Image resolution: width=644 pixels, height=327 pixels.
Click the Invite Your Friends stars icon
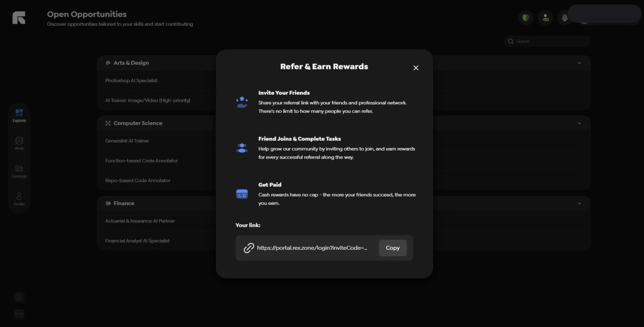click(x=242, y=102)
